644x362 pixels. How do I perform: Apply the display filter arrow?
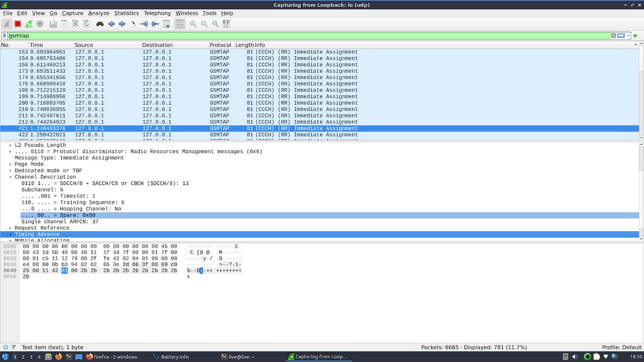click(621, 36)
